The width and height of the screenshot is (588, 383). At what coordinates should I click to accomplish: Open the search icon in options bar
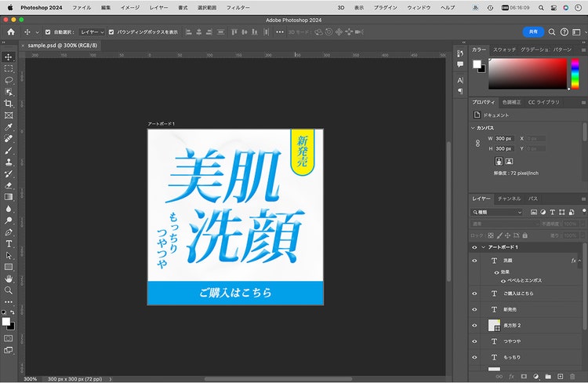(x=552, y=32)
